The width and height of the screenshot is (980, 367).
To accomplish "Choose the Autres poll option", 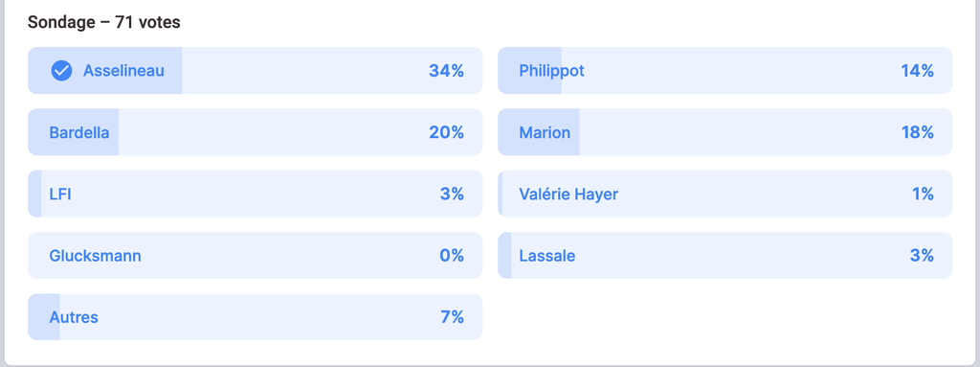I will 255,317.
